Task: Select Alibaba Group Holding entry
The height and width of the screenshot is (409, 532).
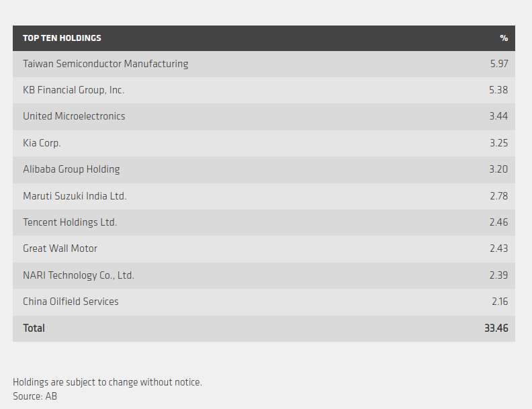Action: click(x=71, y=169)
